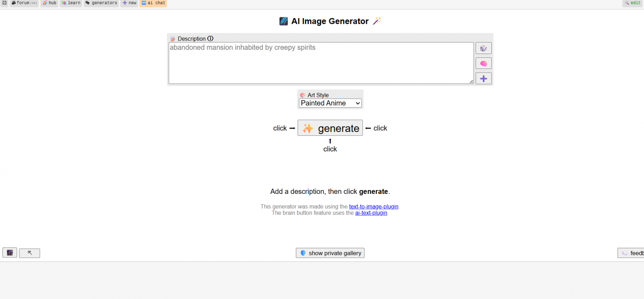Click the info icon next to Description

tap(210, 39)
